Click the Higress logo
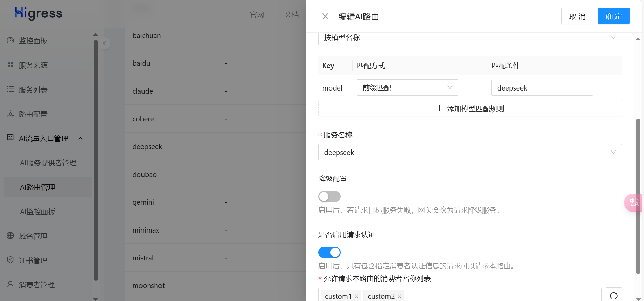The height and width of the screenshot is (301, 644). coord(38,13)
